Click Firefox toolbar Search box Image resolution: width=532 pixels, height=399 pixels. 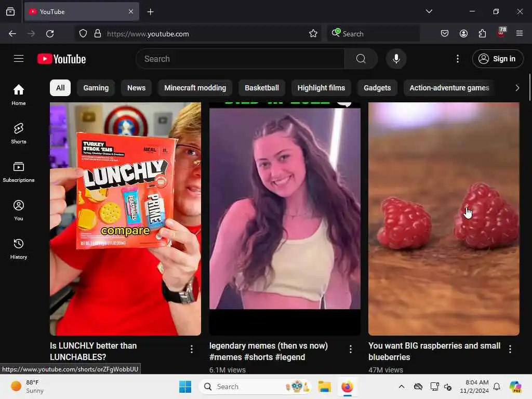click(x=373, y=34)
